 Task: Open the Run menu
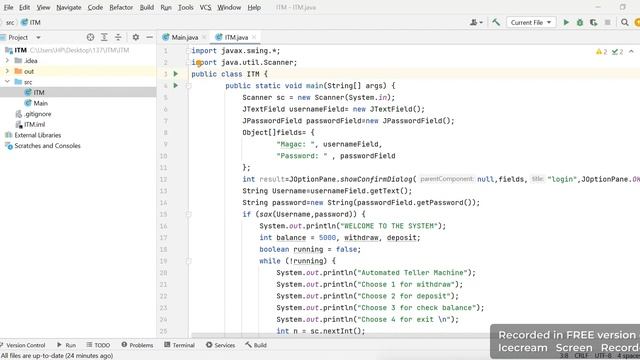[x=166, y=7]
